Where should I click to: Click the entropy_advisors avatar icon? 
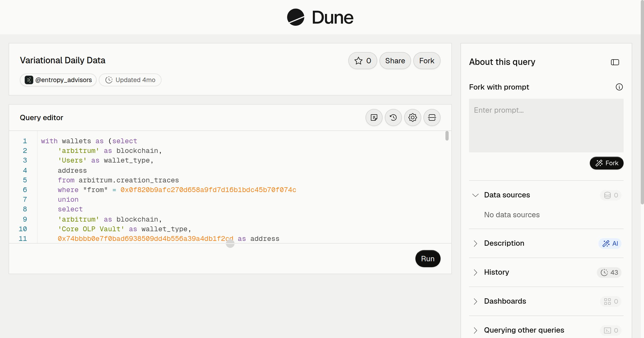(29, 80)
